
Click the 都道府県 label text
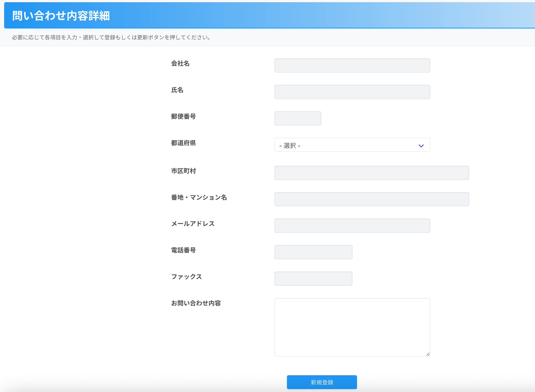pos(183,143)
